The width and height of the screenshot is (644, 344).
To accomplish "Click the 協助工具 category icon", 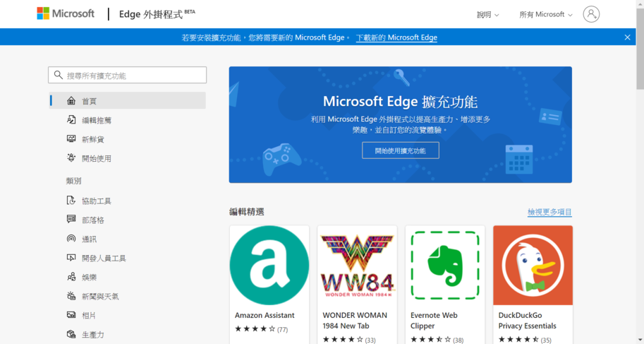I will (x=71, y=201).
